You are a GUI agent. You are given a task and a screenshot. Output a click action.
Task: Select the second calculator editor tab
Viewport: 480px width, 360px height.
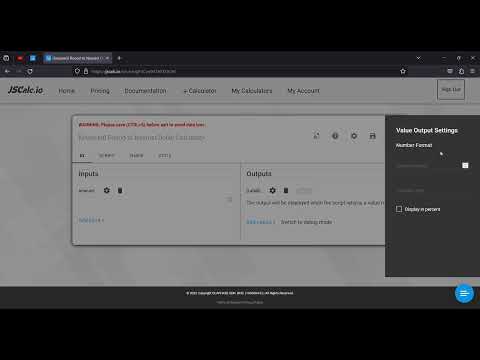point(107,156)
